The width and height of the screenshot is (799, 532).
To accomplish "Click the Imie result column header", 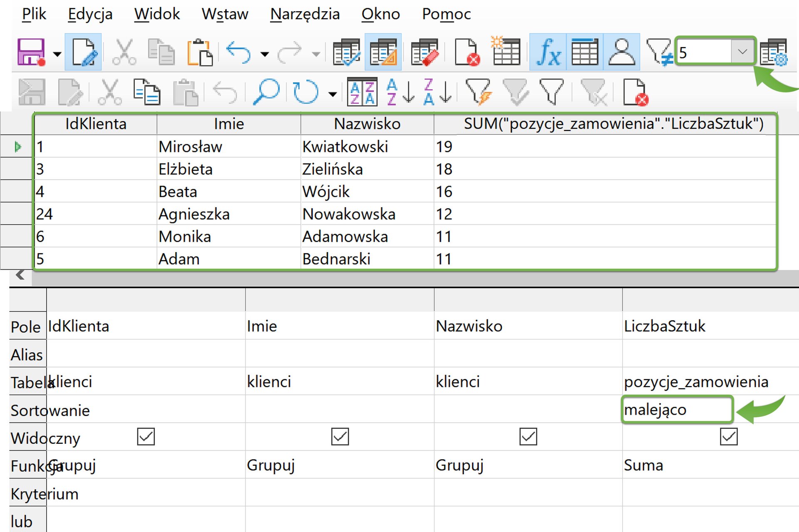I will click(229, 124).
